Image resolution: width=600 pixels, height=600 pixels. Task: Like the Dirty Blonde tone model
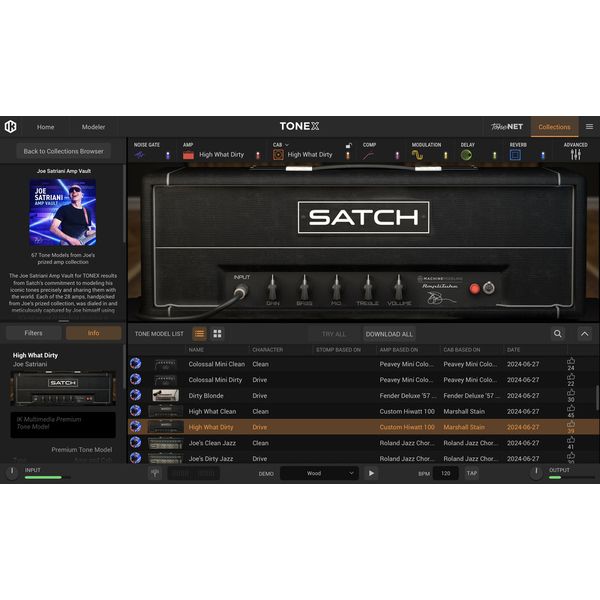571,393
